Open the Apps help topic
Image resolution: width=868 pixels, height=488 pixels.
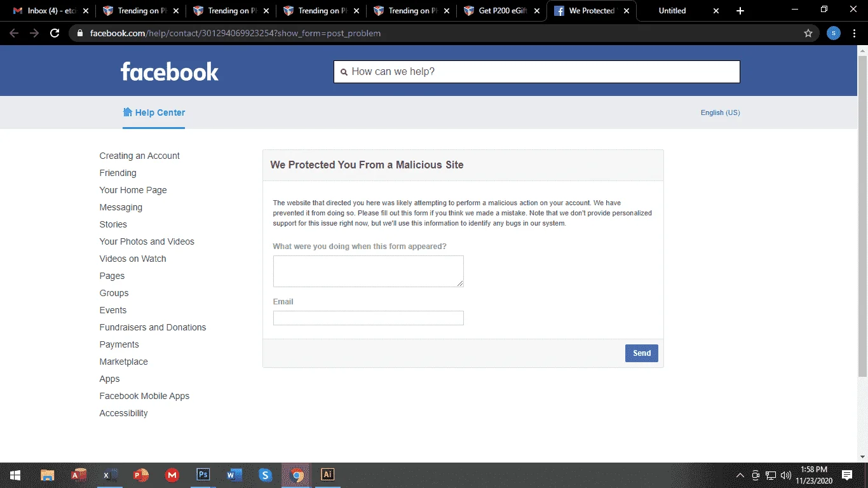109,379
